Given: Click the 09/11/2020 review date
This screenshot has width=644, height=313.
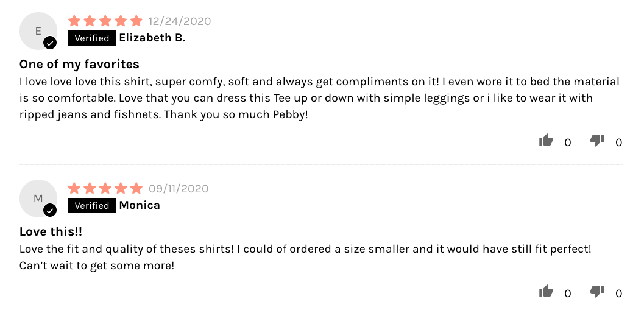Looking at the screenshot, I should coord(179,188).
